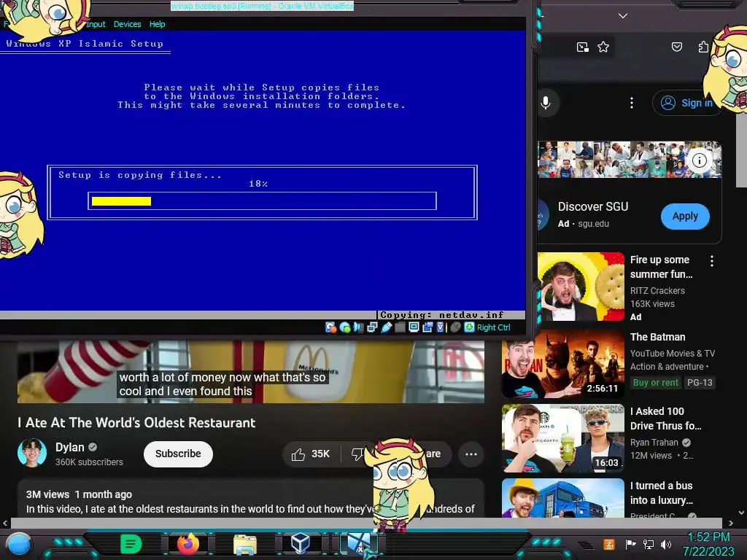
Task: Open Dylan channel name link
Action: [x=69, y=448]
